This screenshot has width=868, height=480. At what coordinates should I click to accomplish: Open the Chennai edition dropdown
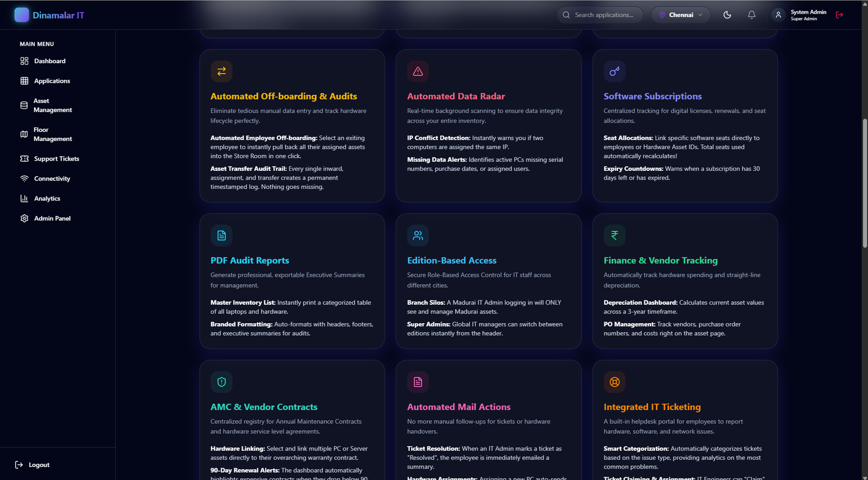[681, 15]
